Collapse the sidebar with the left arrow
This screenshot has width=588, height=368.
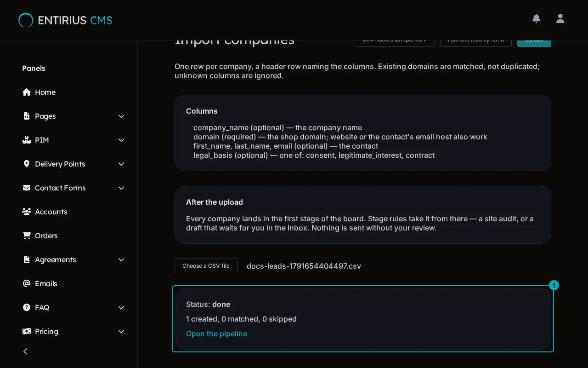point(26,351)
